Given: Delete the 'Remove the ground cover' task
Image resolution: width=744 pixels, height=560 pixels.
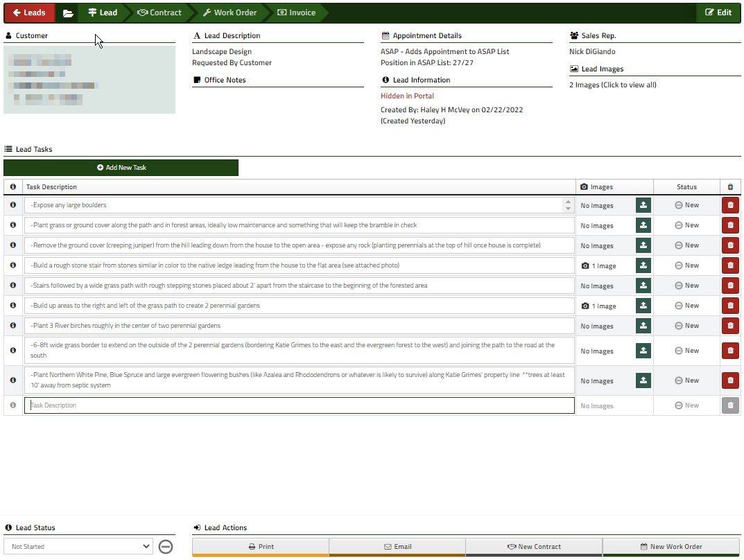Looking at the screenshot, I should (x=730, y=245).
